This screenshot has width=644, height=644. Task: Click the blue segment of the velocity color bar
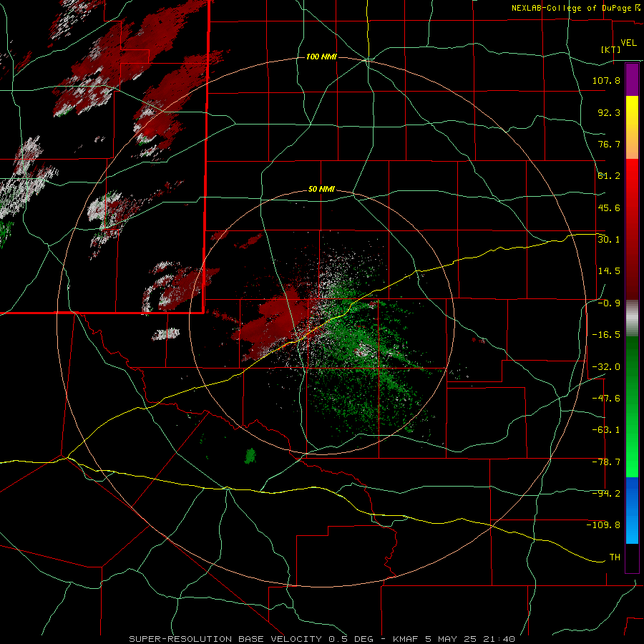632,510
